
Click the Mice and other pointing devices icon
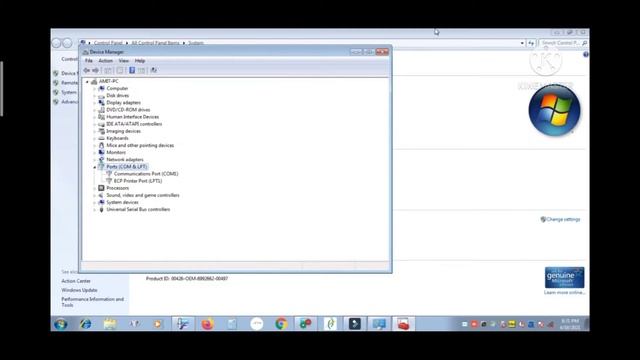(x=102, y=145)
